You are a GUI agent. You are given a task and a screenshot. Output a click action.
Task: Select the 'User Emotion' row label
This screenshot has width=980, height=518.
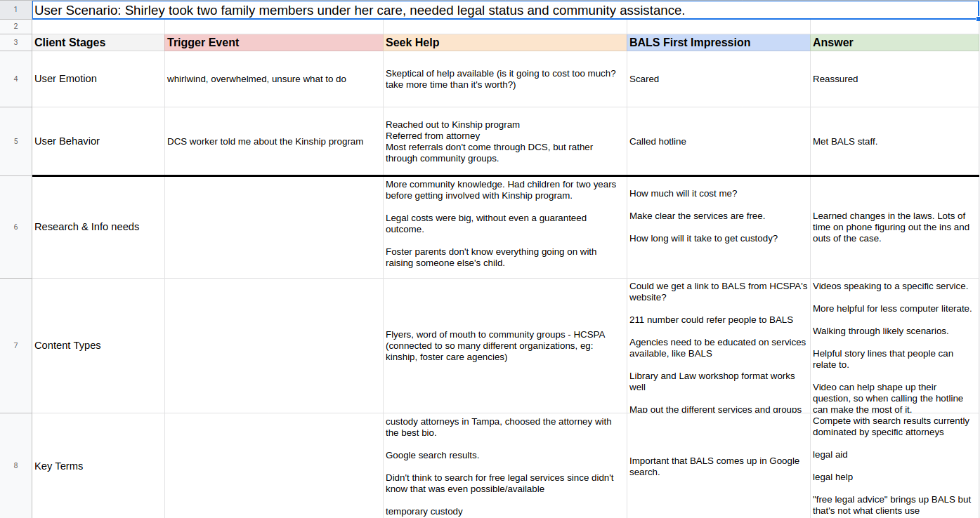click(x=98, y=79)
